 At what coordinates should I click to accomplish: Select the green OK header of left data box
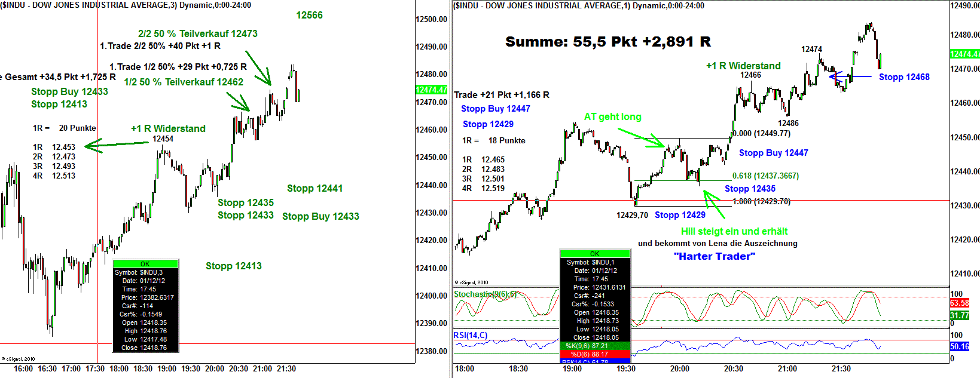coord(145,263)
